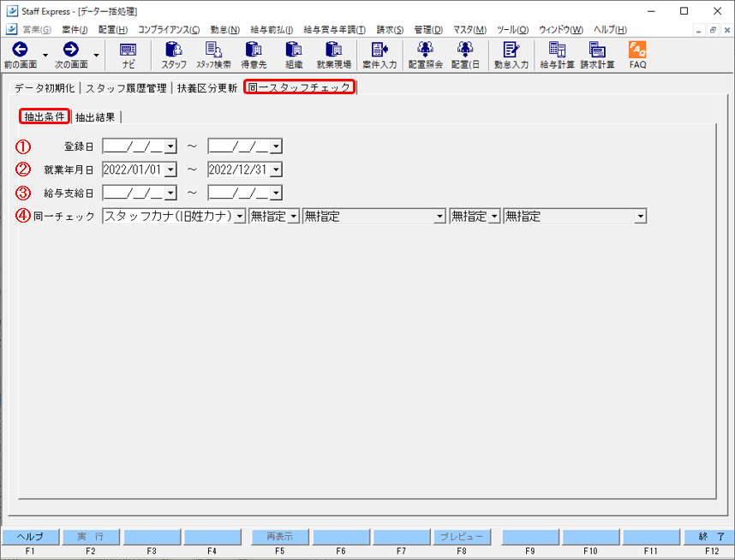Open the 就業現場 toolbar icon

coord(334,50)
